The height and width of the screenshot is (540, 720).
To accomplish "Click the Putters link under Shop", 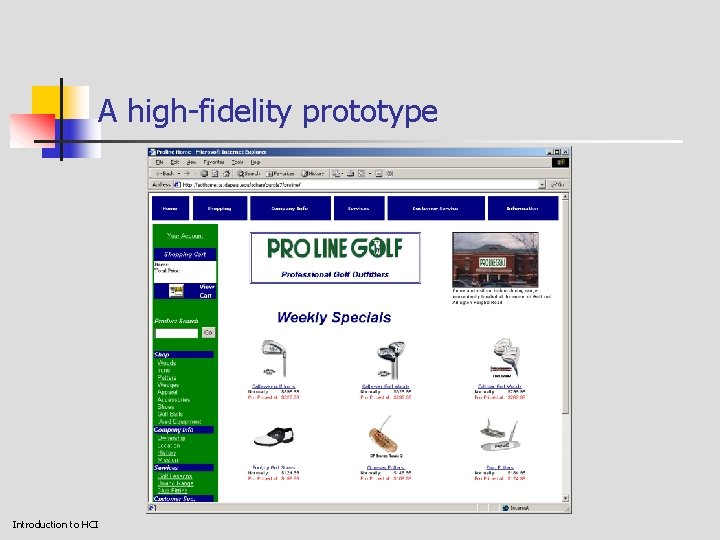I will 167,377.
